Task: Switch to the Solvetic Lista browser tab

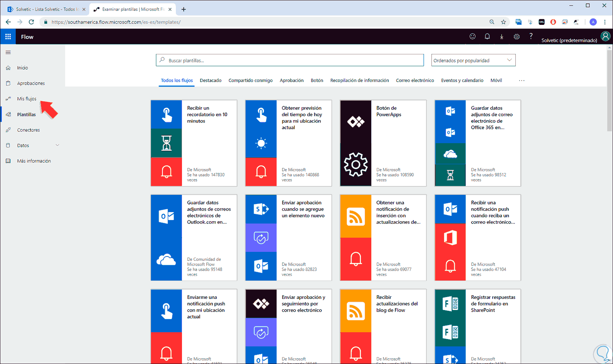Action: coord(46,9)
